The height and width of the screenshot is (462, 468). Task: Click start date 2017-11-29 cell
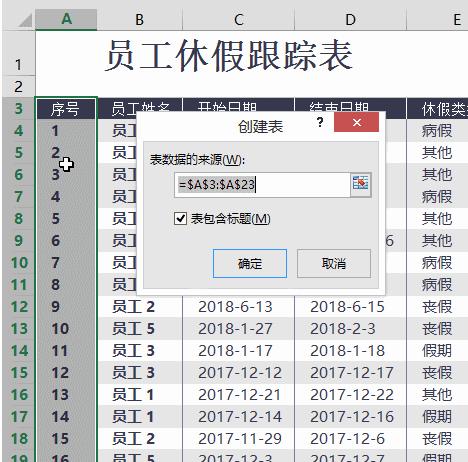[x=239, y=439]
